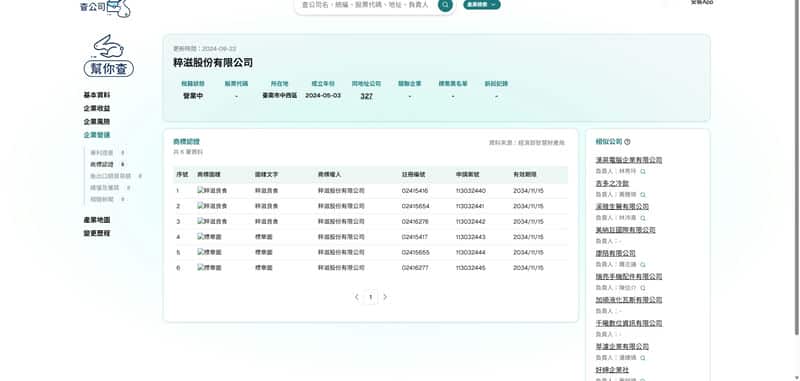
Task: Click the magnifier next to 吉多之冷飲 owner
Action: (643, 195)
